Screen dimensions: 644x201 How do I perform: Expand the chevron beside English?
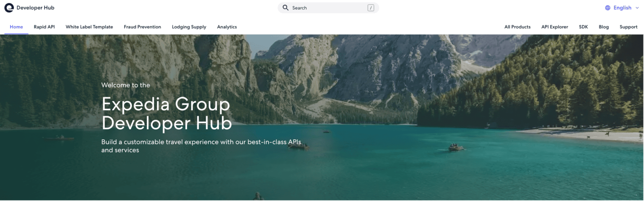[x=637, y=8]
